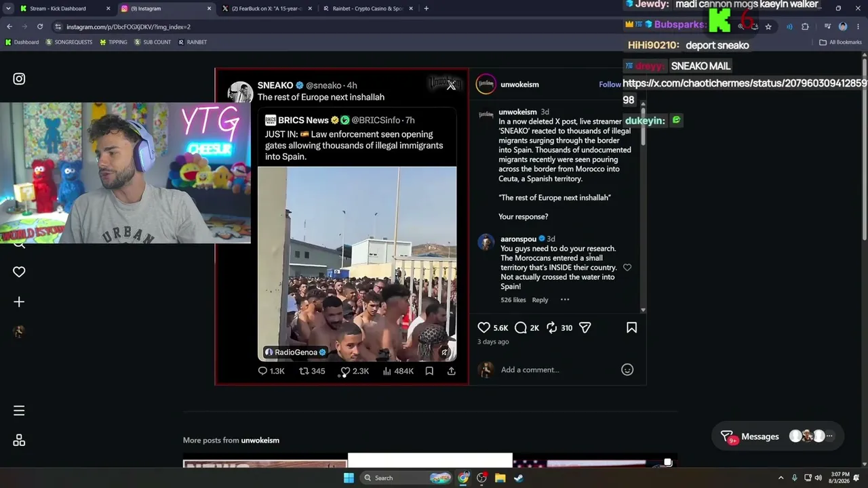Viewport: 868px width, 488px height.
Task: Open Steam from the taskbar
Action: point(518,478)
